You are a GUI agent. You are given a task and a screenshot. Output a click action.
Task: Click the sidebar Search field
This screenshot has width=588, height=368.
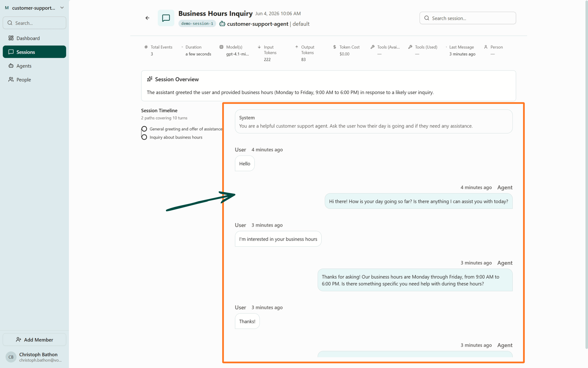point(34,23)
